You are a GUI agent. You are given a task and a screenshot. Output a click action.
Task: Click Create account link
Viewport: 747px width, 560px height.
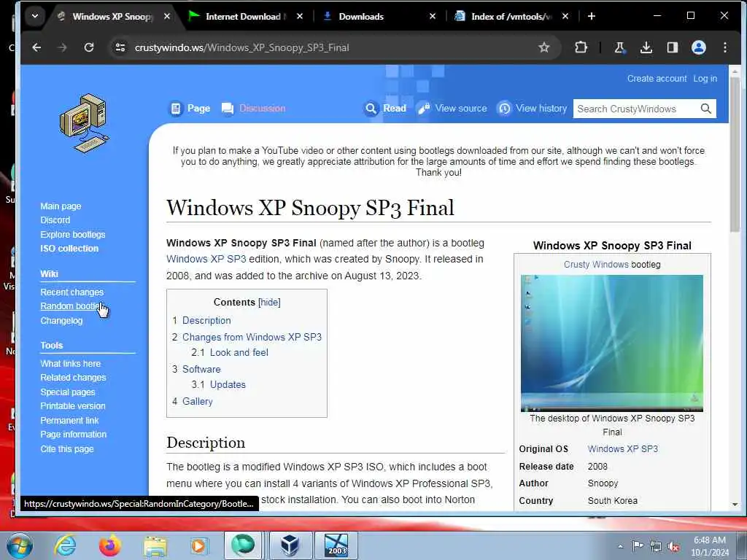pyautogui.click(x=657, y=79)
